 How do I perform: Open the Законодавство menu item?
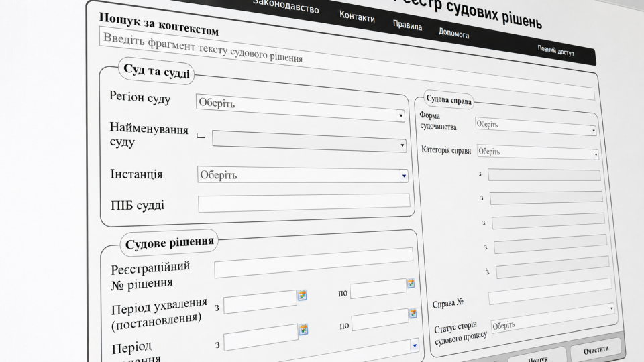(286, 6)
